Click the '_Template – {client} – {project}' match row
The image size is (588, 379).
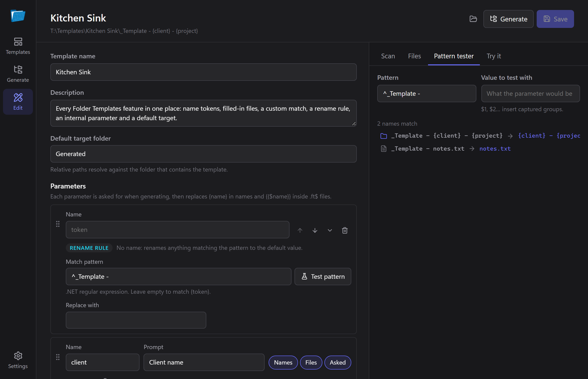[x=479, y=136]
